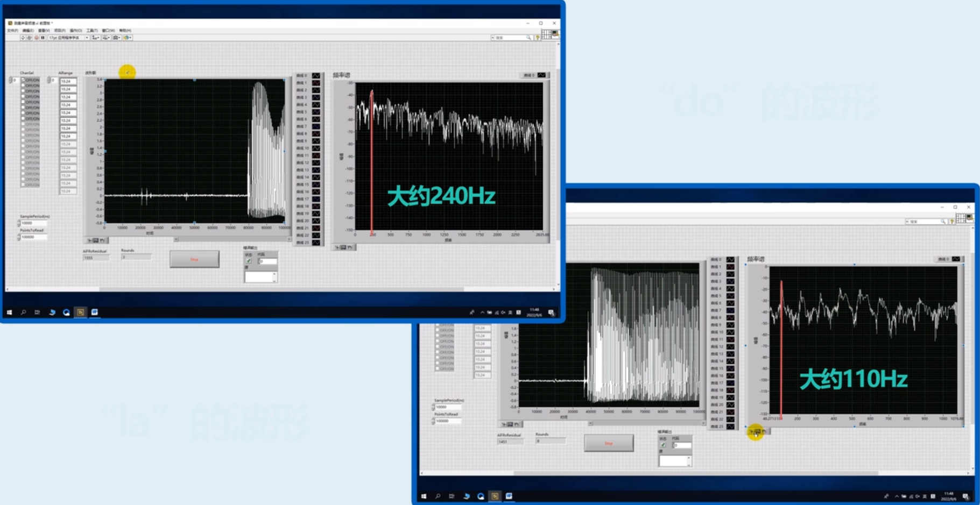The image size is (980, 505).
Task: Open the 帮助(H) menu in the 240Hz window
Action: tap(125, 31)
